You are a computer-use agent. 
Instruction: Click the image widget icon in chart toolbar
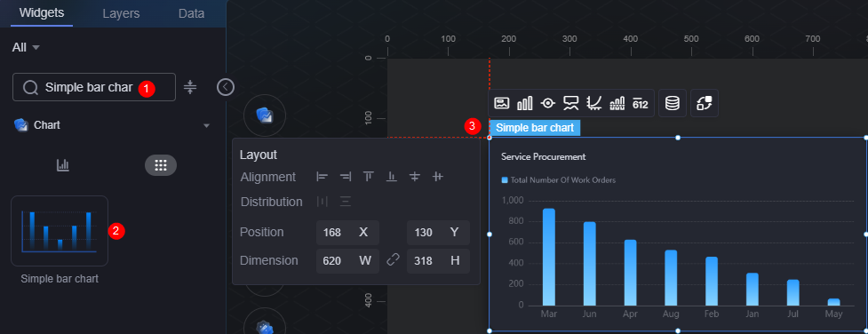(502, 103)
